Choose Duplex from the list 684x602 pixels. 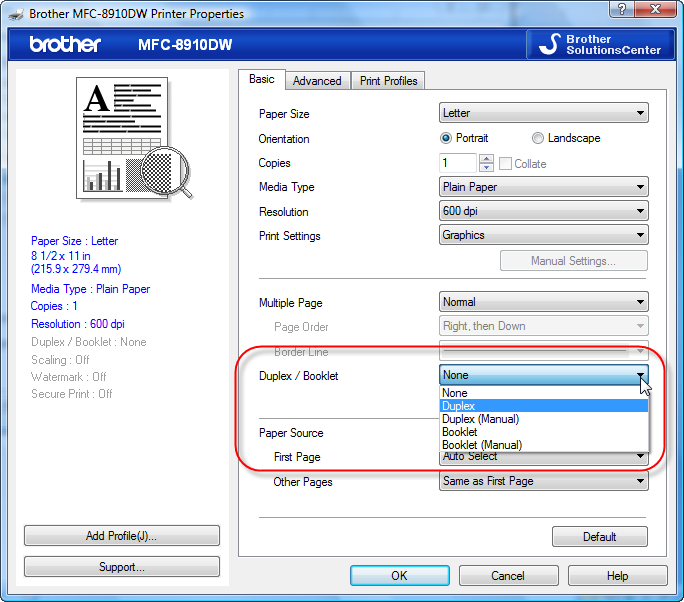pos(544,406)
